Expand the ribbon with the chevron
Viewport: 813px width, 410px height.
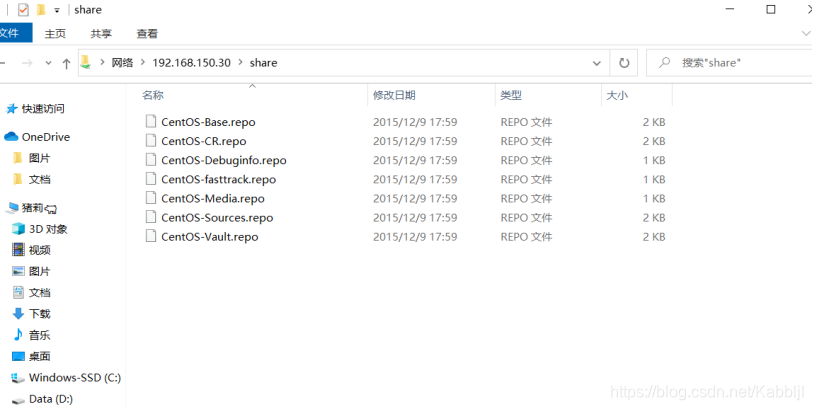tap(806, 34)
